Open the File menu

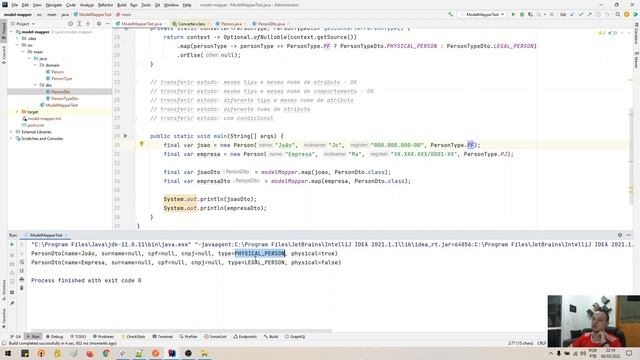[14, 5]
